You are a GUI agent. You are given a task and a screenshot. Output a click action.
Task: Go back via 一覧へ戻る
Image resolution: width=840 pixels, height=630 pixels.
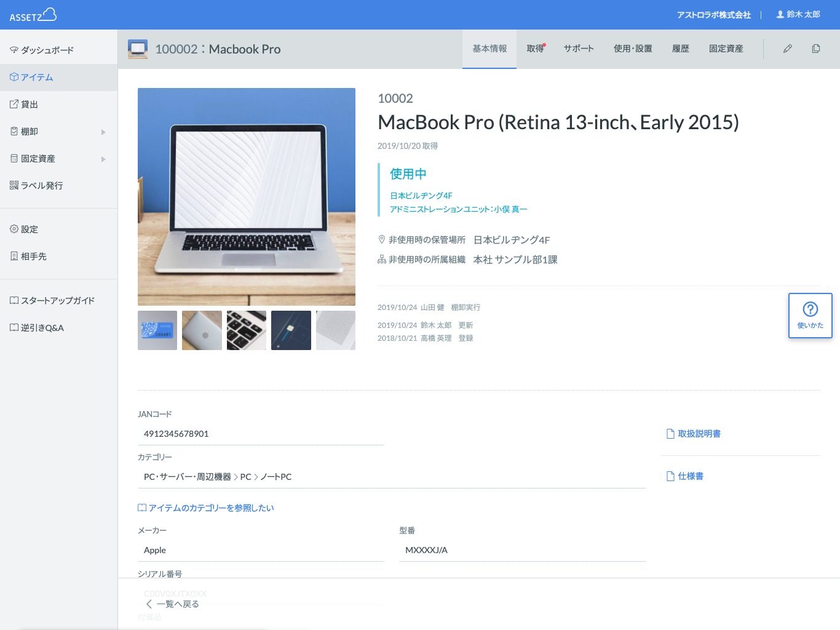click(x=173, y=604)
